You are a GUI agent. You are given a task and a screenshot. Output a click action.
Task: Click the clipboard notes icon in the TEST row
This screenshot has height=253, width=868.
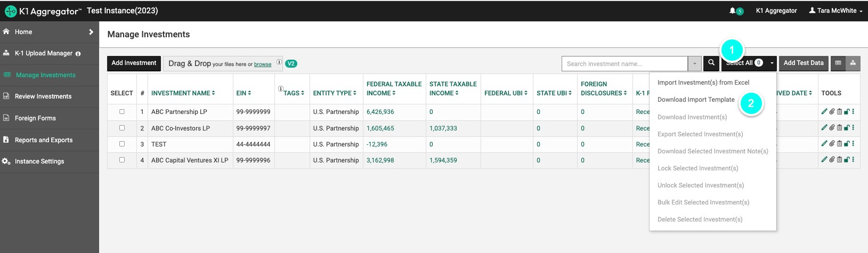pyautogui.click(x=839, y=144)
